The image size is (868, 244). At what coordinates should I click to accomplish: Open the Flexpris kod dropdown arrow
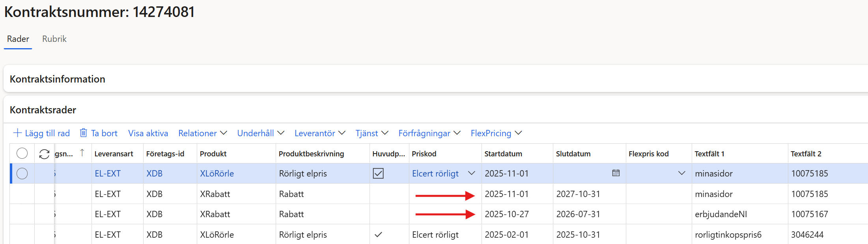tap(681, 173)
